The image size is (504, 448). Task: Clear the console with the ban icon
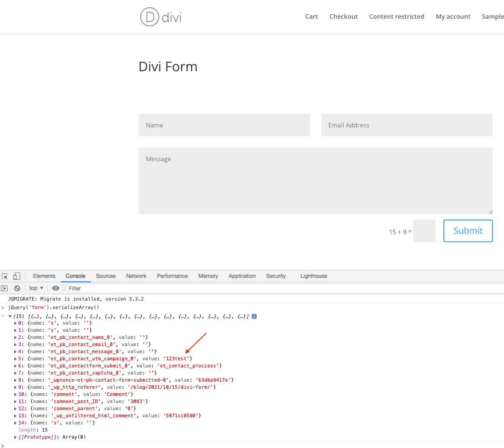coord(17,288)
